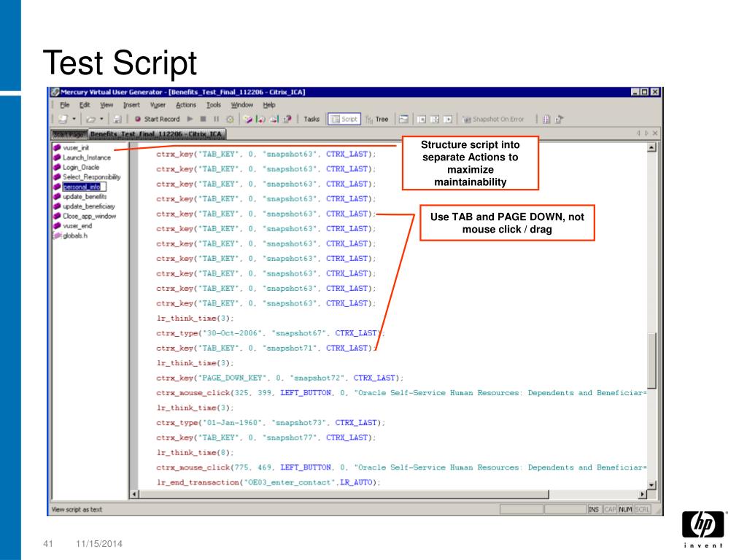The height and width of the screenshot is (560, 747).
Task: Click the Start Record button
Action: coord(158,119)
